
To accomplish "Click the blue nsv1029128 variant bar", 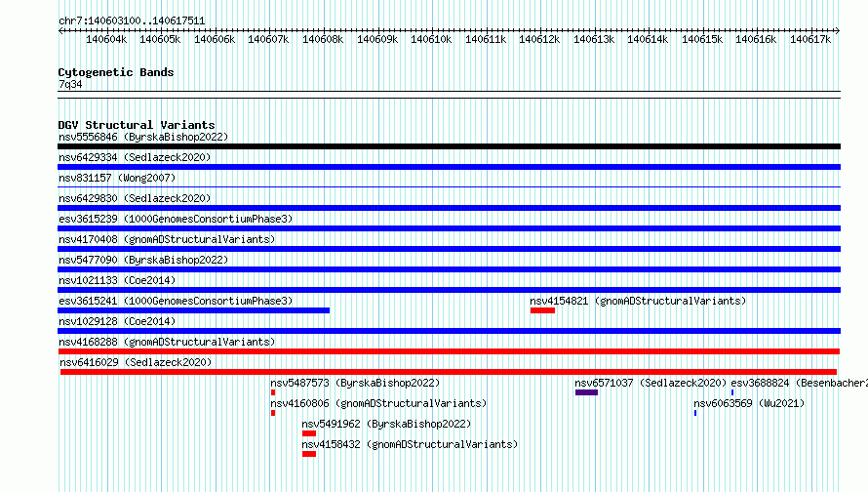I will [449, 331].
